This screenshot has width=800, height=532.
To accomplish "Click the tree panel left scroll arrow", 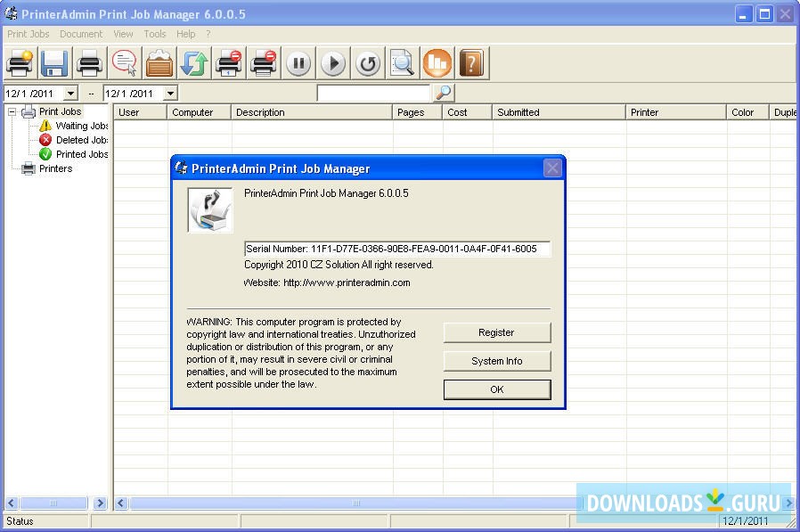I will coord(12,503).
